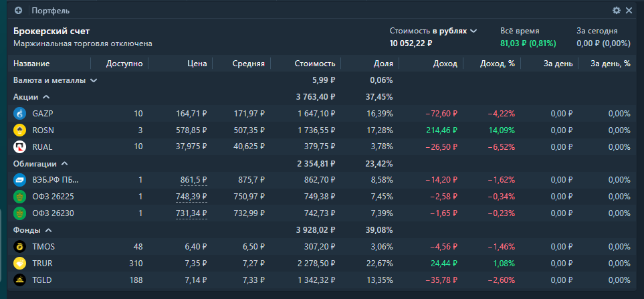Select the ОФЗ 26225 bond name

pos(53,197)
